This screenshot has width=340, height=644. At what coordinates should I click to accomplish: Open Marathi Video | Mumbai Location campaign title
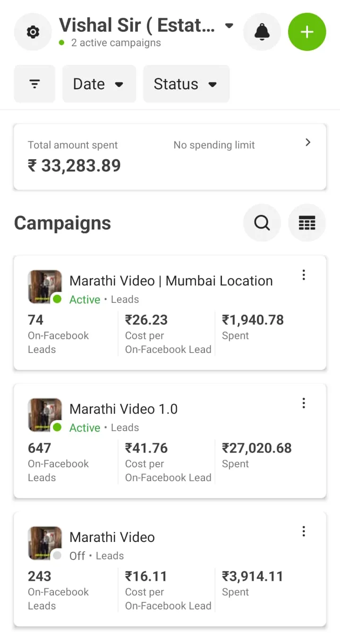coord(171,281)
